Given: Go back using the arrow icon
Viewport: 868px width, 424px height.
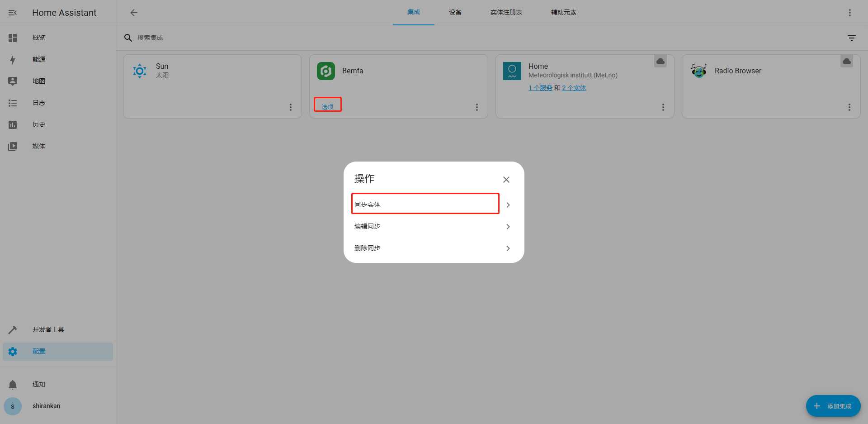Looking at the screenshot, I should coord(134,13).
